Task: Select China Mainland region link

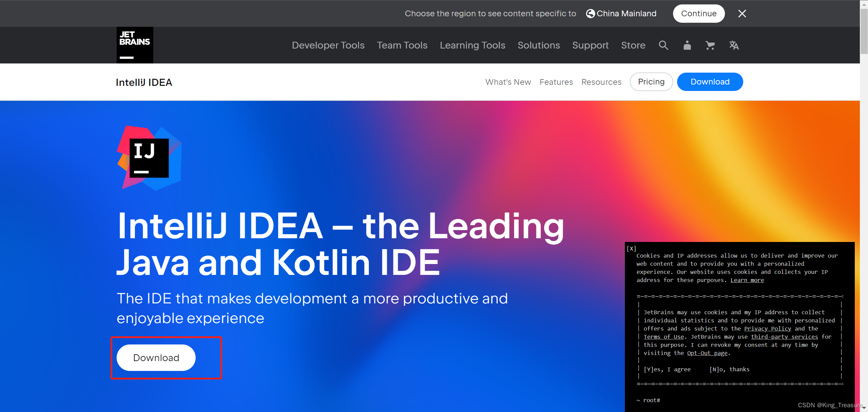Action: tap(626, 14)
